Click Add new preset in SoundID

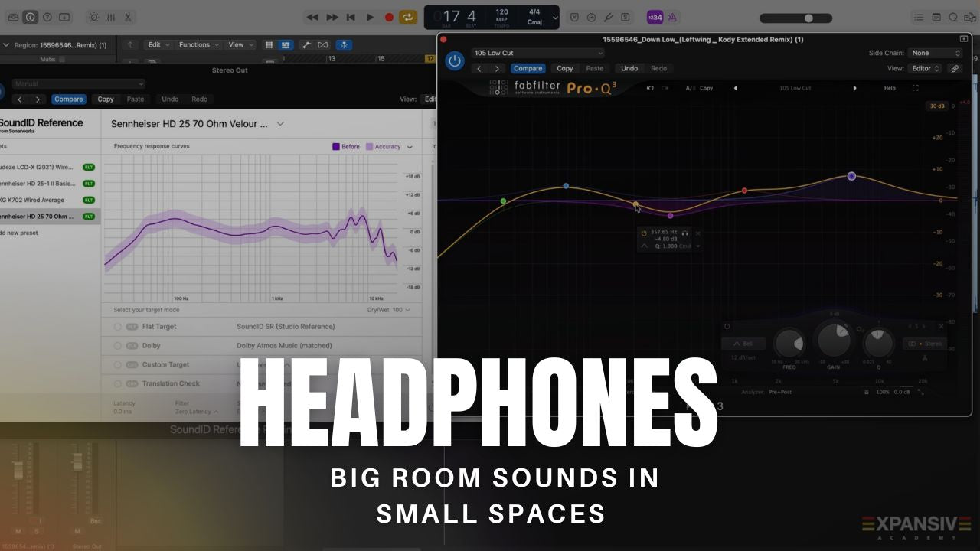pos(19,233)
